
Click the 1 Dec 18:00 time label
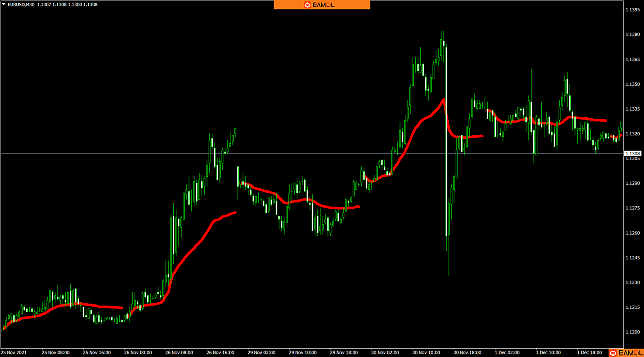(590, 353)
